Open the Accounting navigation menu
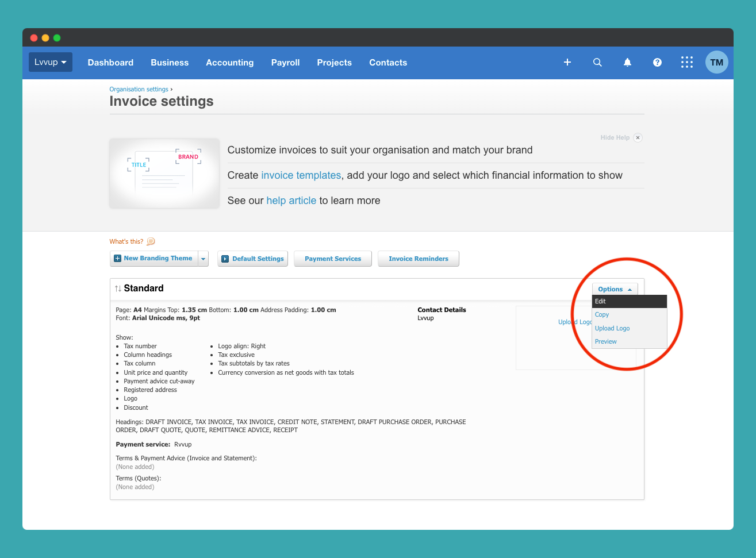Screen dimensions: 756x558 point(229,62)
